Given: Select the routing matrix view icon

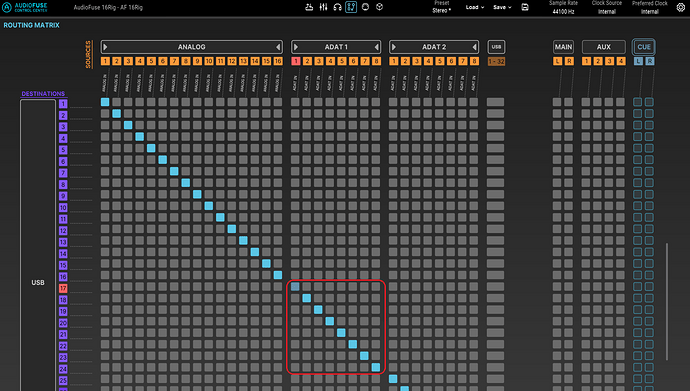Looking at the screenshot, I should [x=351, y=7].
